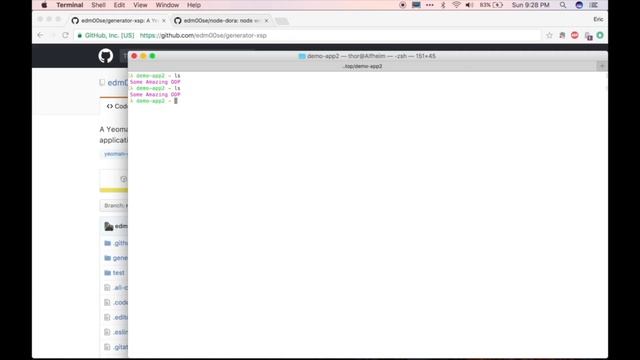The height and width of the screenshot is (360, 640).
Task: Click the new tab button in Chrome
Action: (x=282, y=21)
